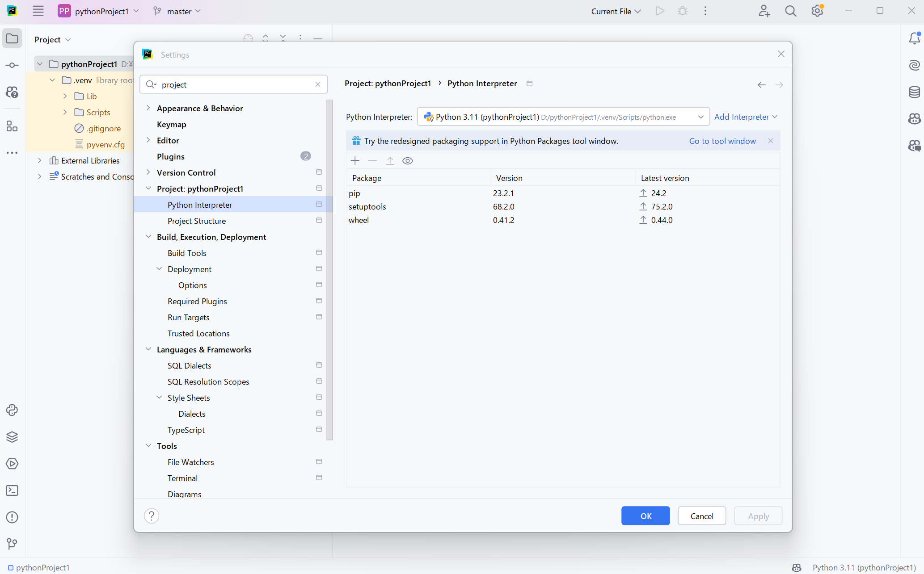Screen dimensions: 924x574
Task: Click Go to tool window link
Action: pos(722,141)
